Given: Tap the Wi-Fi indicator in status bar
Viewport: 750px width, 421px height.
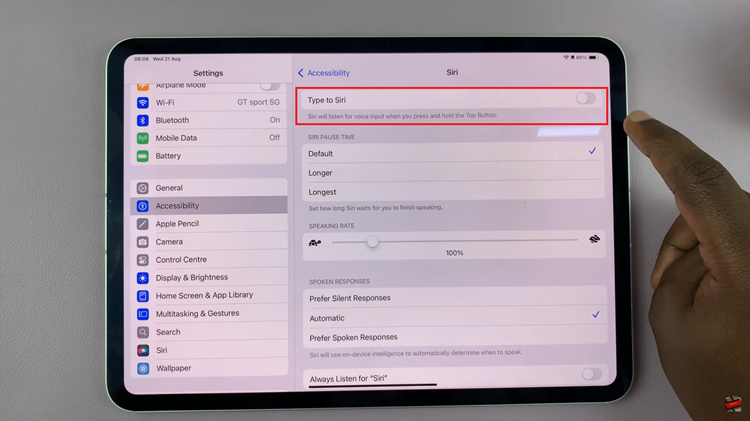Looking at the screenshot, I should pos(566,57).
